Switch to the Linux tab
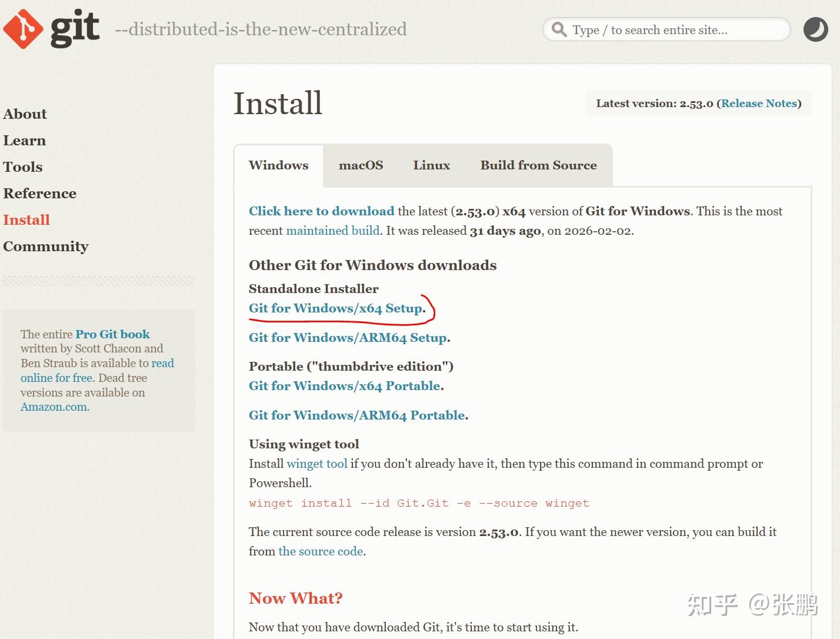This screenshot has width=840, height=639. click(x=431, y=165)
